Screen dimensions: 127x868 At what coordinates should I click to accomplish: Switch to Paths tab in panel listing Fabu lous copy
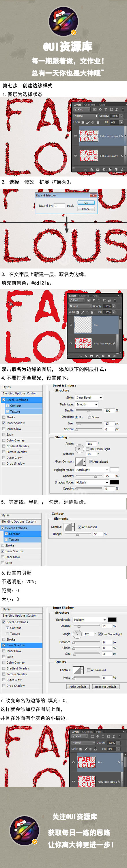tap(102, 105)
